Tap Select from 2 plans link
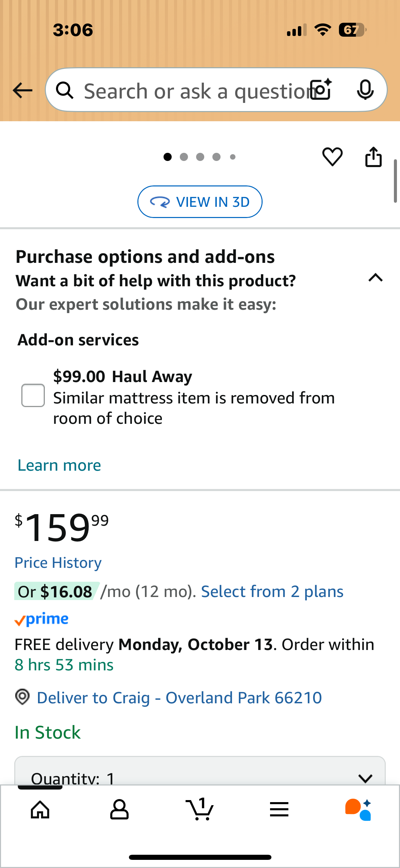This screenshot has height=868, width=400. [272, 592]
